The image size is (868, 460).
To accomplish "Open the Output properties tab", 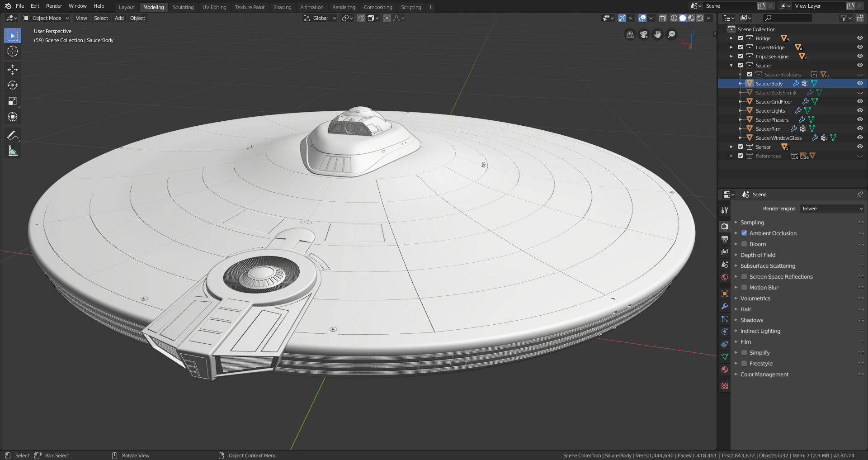I will point(725,239).
